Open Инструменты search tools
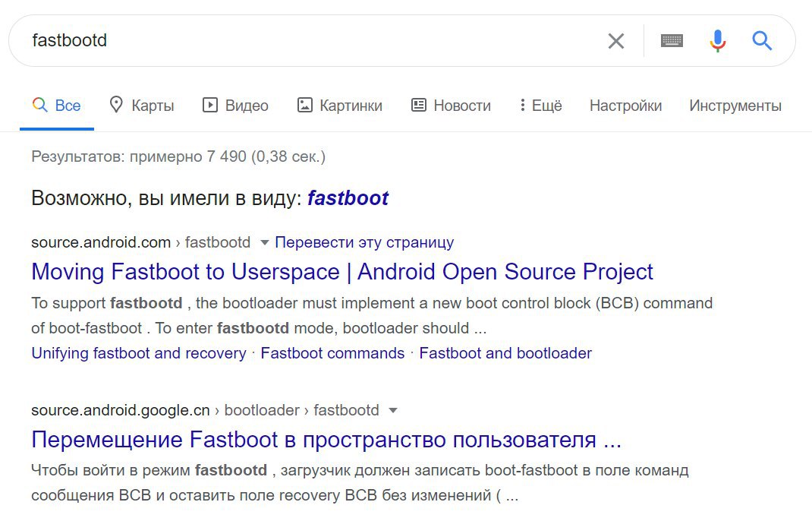 [x=735, y=106]
